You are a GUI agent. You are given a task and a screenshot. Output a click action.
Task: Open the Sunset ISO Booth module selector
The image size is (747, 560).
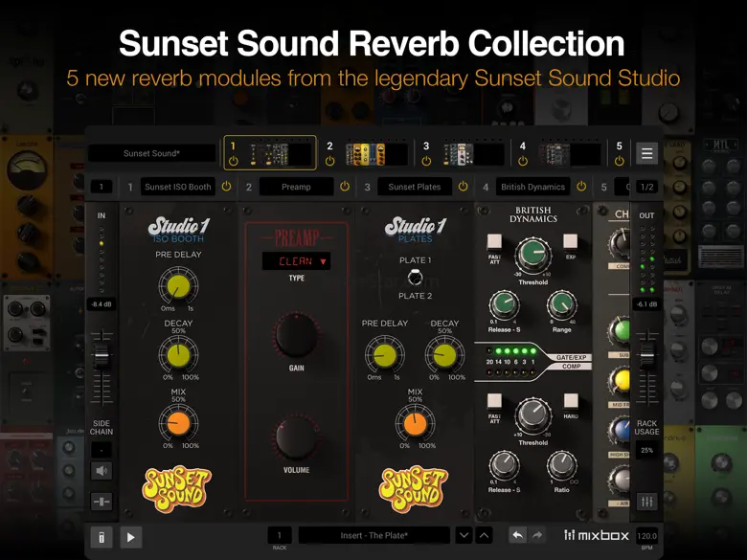coord(178,187)
